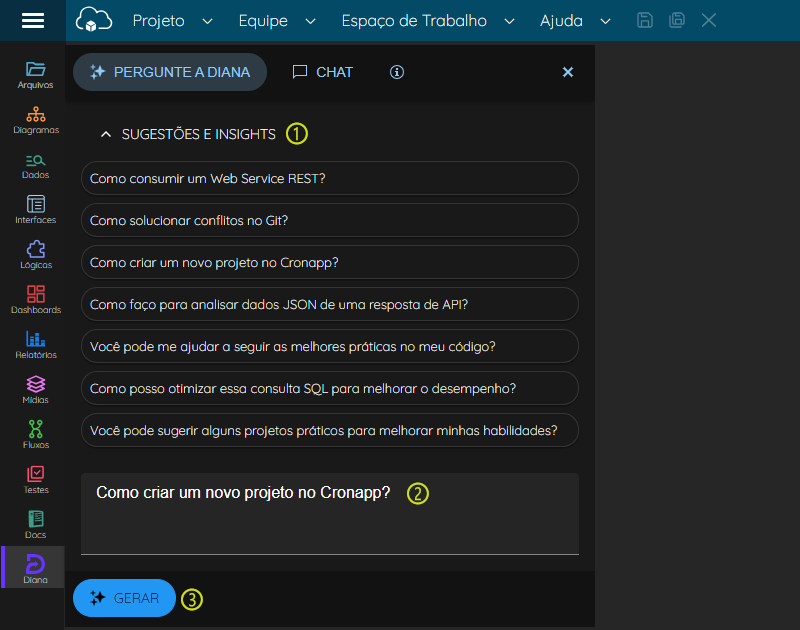Image resolution: width=800 pixels, height=630 pixels.
Task: Select suggestion 'Como solucionar conflitos no Git?'
Action: tap(330, 220)
